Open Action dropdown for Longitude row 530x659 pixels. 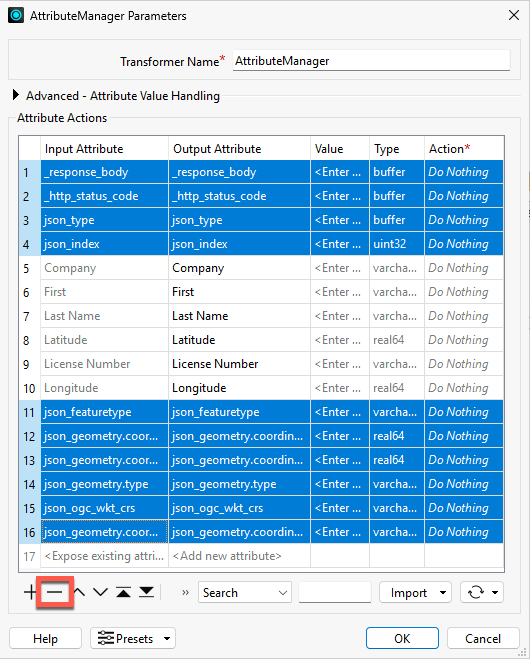tap(464, 387)
